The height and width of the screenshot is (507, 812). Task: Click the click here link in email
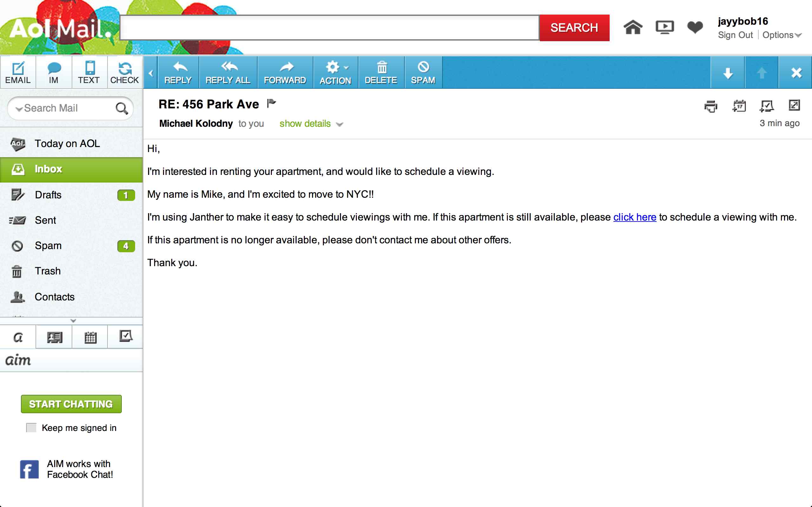[x=634, y=217]
